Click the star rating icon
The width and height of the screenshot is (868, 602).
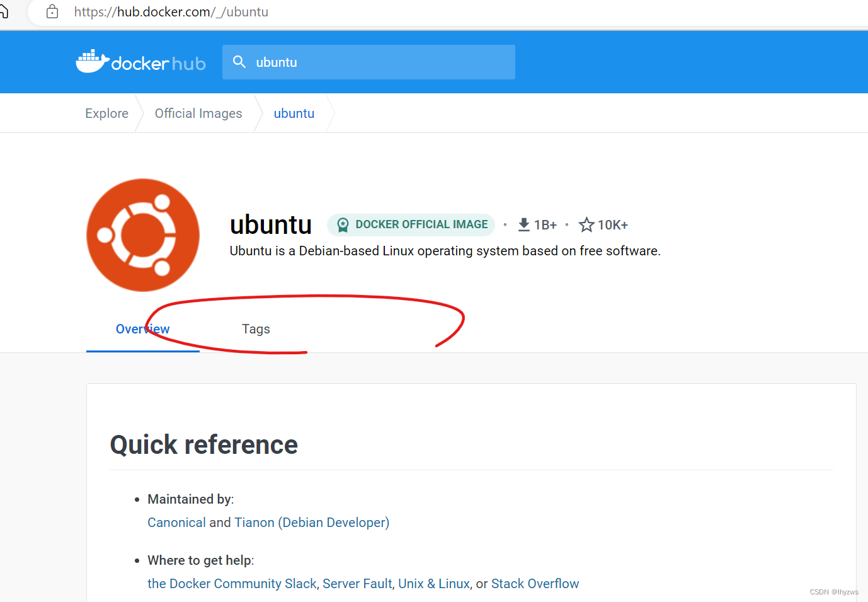pos(586,224)
